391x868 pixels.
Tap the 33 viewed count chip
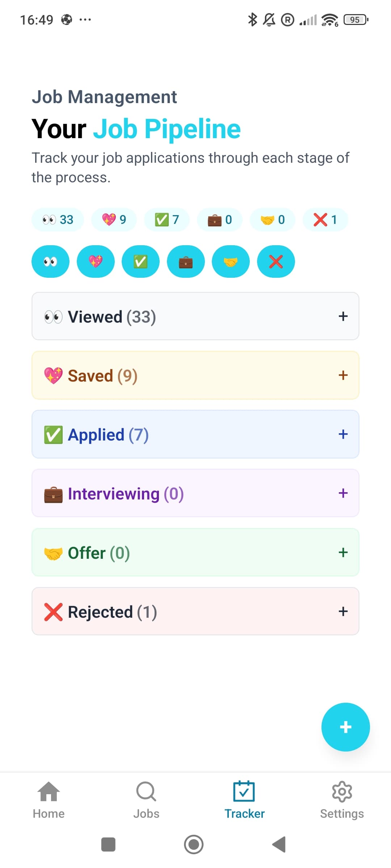pyautogui.click(x=58, y=220)
